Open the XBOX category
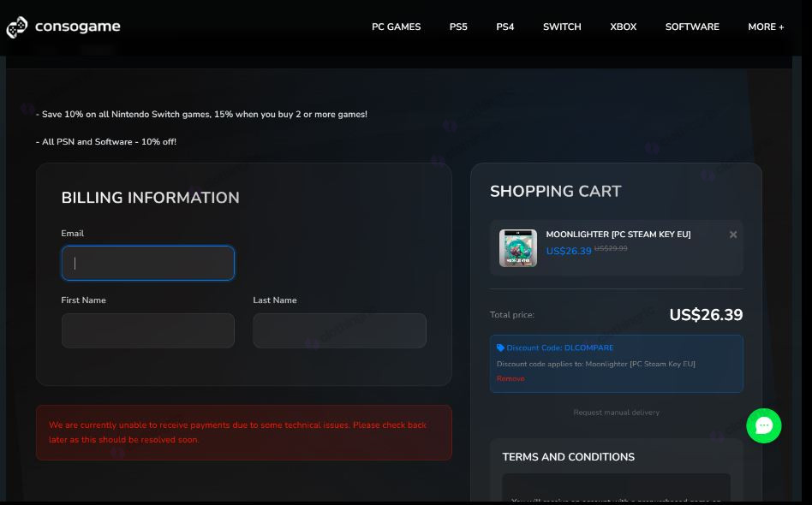812x505 pixels. pyautogui.click(x=623, y=27)
